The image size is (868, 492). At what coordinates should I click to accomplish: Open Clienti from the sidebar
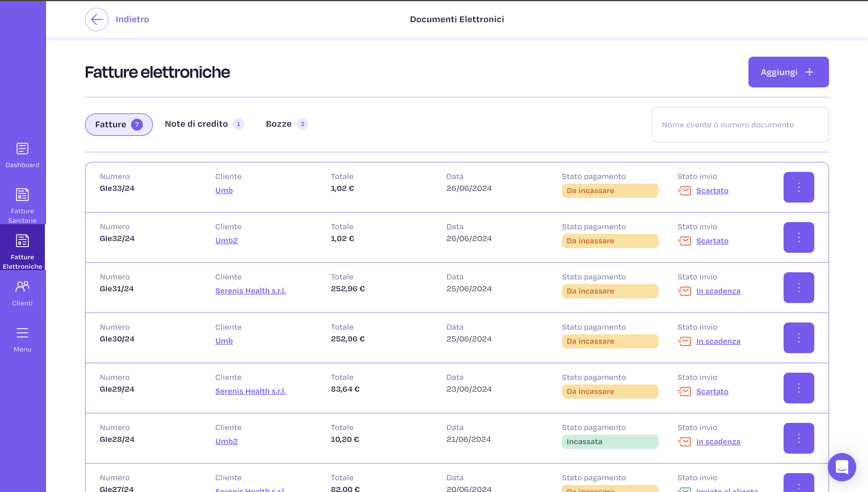coord(22,293)
